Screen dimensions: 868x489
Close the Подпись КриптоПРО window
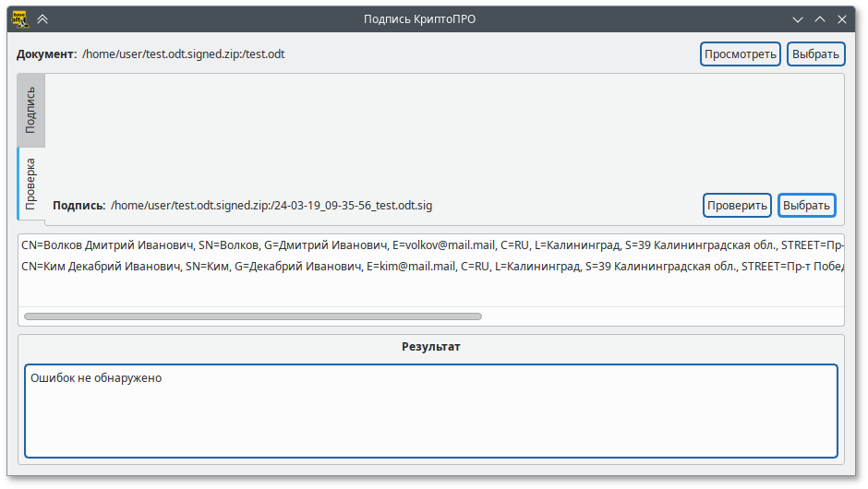pyautogui.click(x=842, y=18)
